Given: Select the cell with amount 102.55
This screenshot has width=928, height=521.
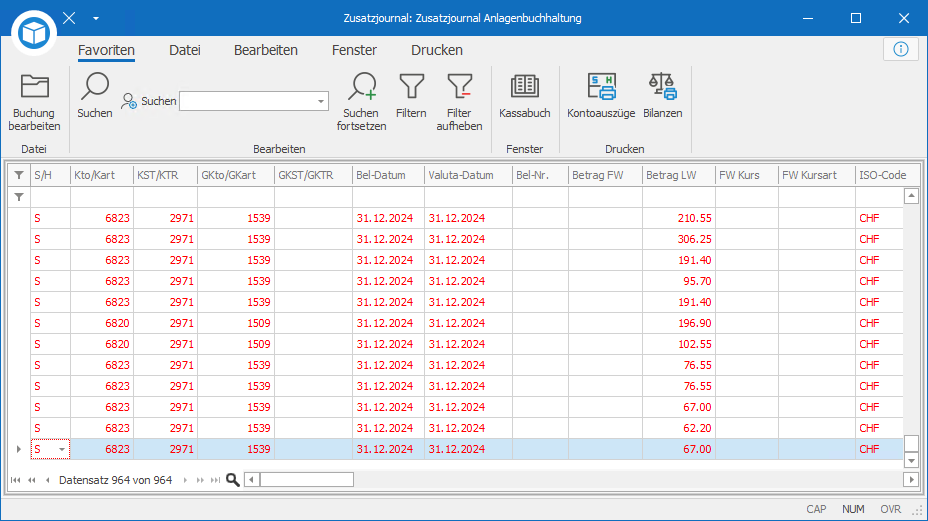Looking at the screenshot, I should pyautogui.click(x=678, y=344).
